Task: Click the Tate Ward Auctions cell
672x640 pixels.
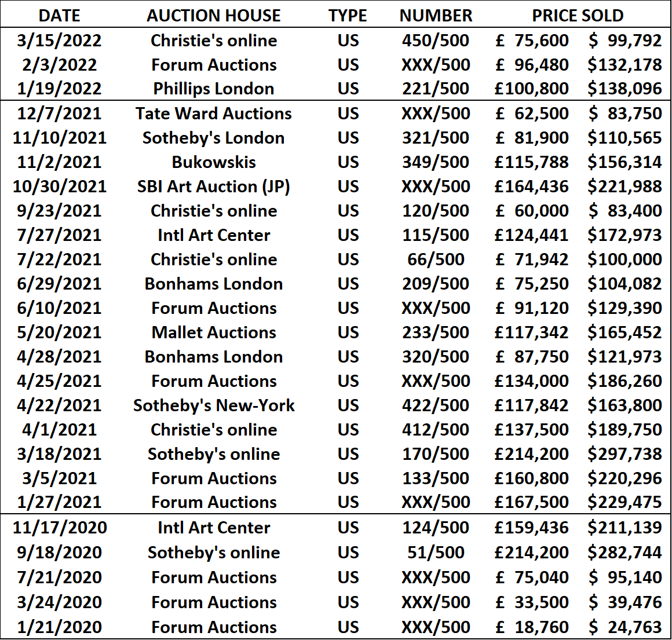Action: 213,114
